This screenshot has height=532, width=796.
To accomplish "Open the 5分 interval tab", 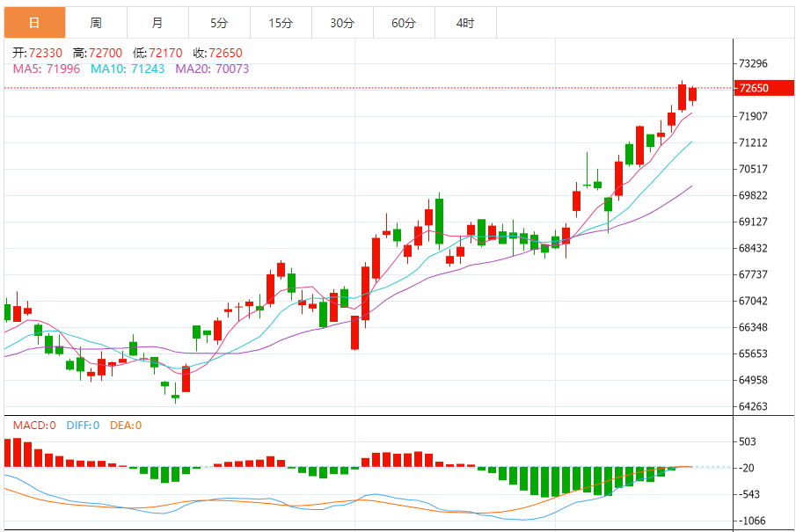I will pos(219,23).
